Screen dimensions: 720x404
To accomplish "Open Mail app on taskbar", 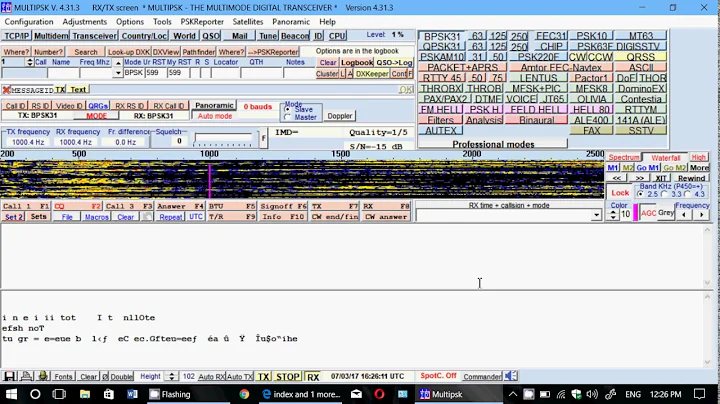I will click(356, 394).
